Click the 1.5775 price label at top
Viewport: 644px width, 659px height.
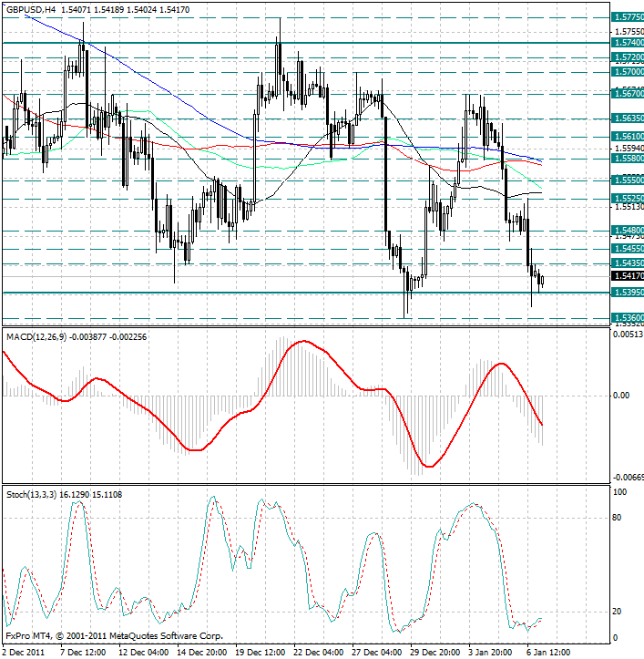(628, 17)
